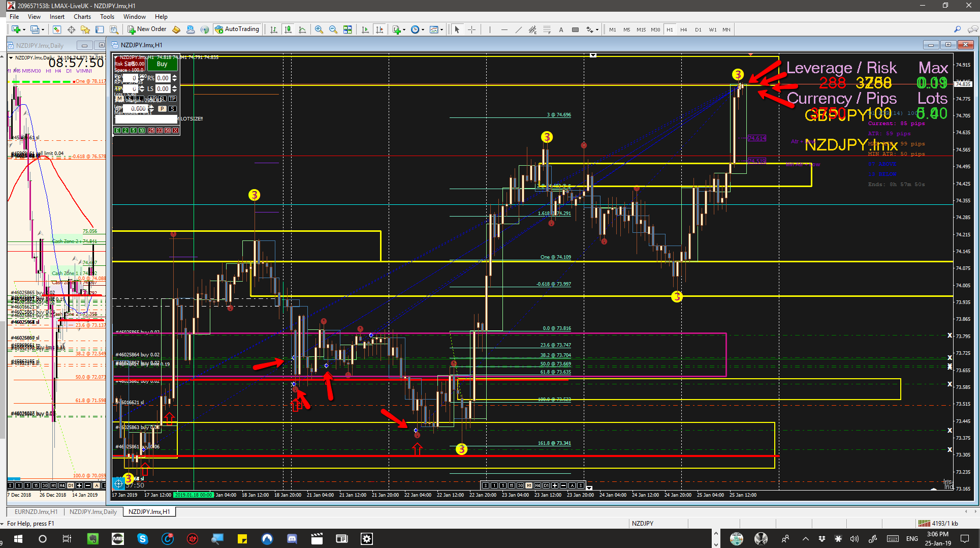The width and height of the screenshot is (980, 548).
Task: Click the AR button in trade panel
Action: 152,99
